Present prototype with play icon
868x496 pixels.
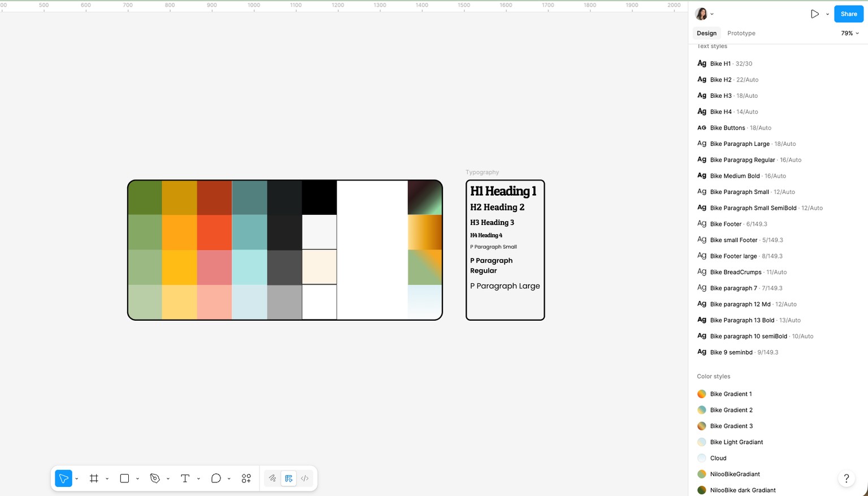coord(814,14)
